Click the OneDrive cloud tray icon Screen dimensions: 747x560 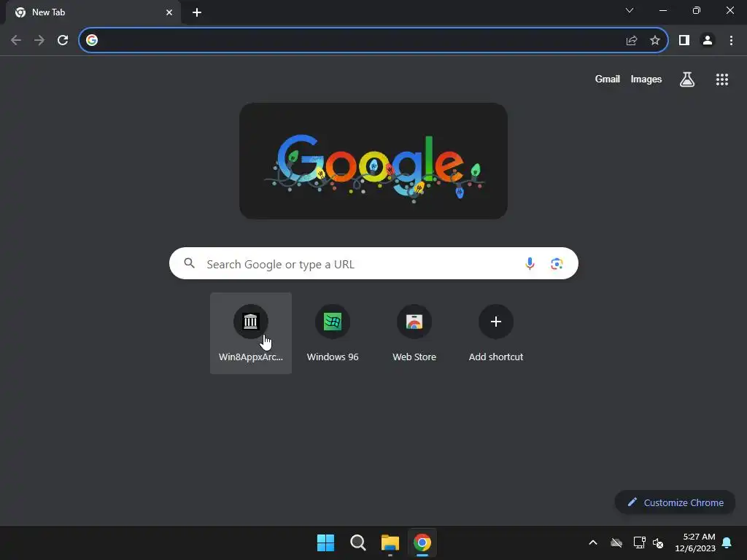[x=616, y=542]
